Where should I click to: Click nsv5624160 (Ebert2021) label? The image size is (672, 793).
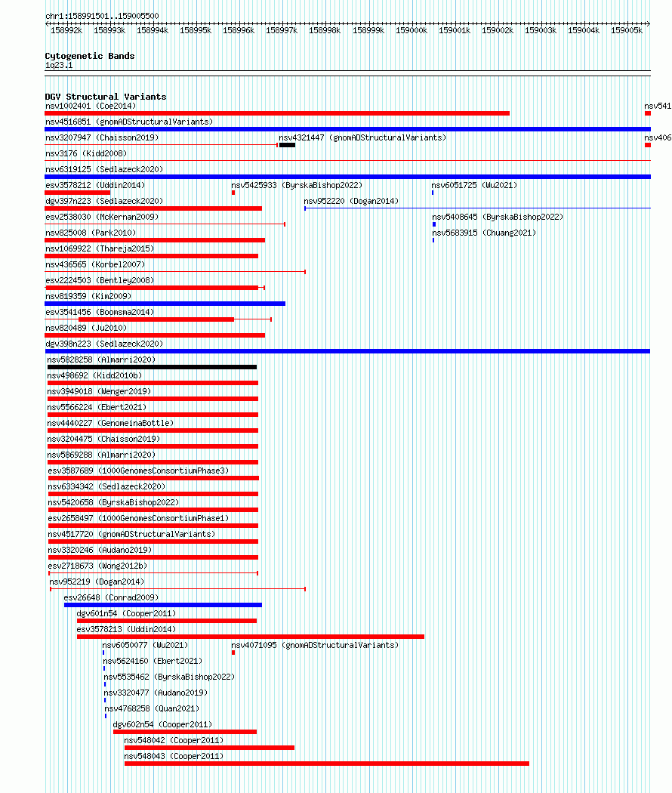pos(153,661)
